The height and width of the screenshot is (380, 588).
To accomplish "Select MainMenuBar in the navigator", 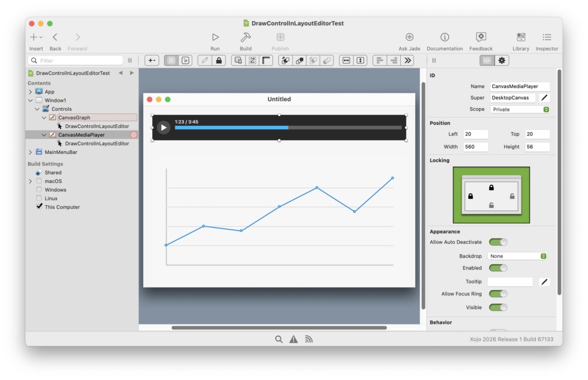I will 61,152.
